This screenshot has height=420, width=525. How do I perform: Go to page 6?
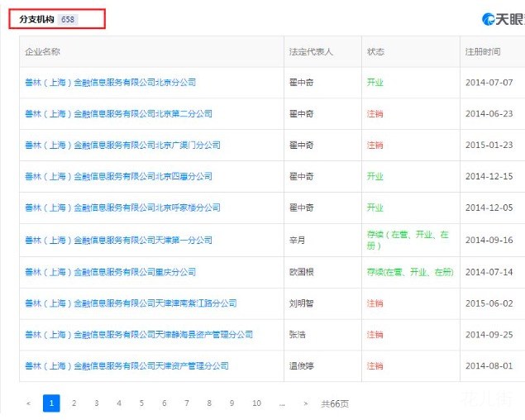point(164,403)
